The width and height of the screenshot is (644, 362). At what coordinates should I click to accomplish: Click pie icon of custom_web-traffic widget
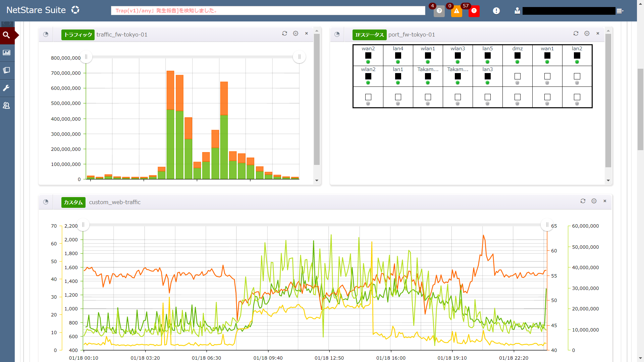pyautogui.click(x=46, y=202)
